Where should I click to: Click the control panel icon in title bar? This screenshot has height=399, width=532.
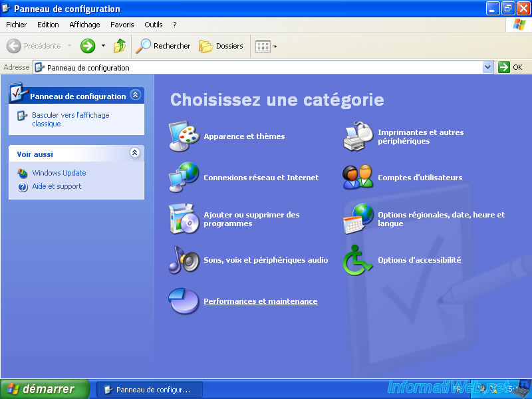coord(6,8)
